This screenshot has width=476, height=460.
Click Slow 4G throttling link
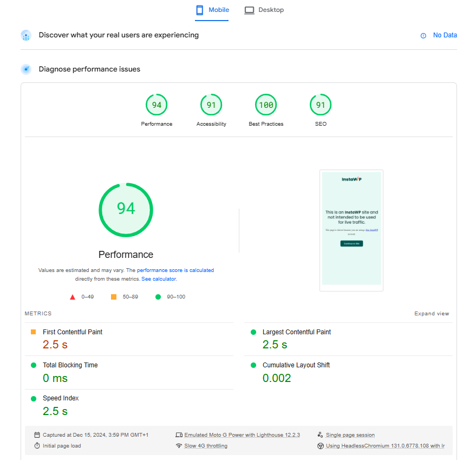206,446
